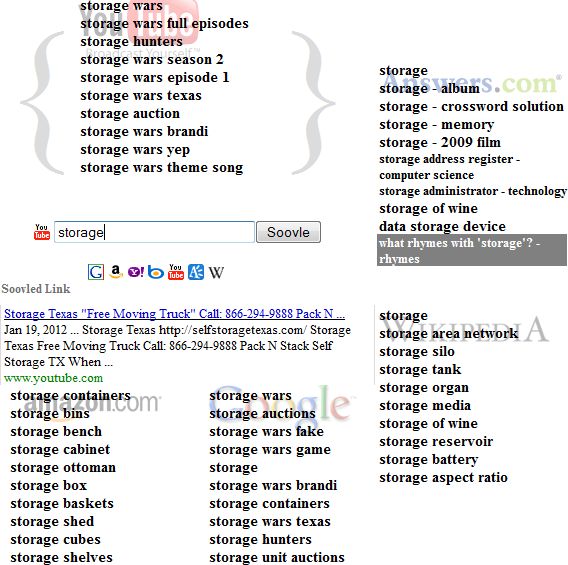Focus the search input containing 'storage'

click(154, 232)
